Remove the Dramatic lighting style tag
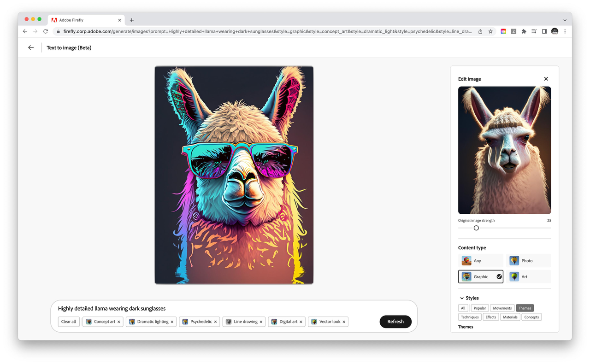The image size is (590, 364). coord(172,322)
